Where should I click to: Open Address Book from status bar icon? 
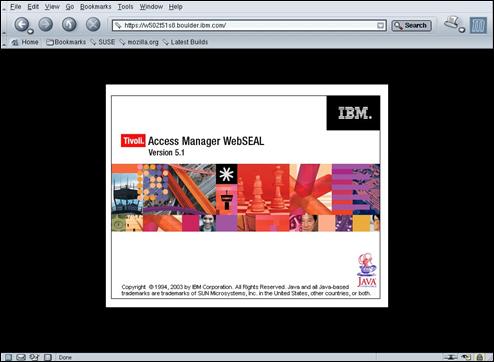pyautogui.click(x=48, y=357)
